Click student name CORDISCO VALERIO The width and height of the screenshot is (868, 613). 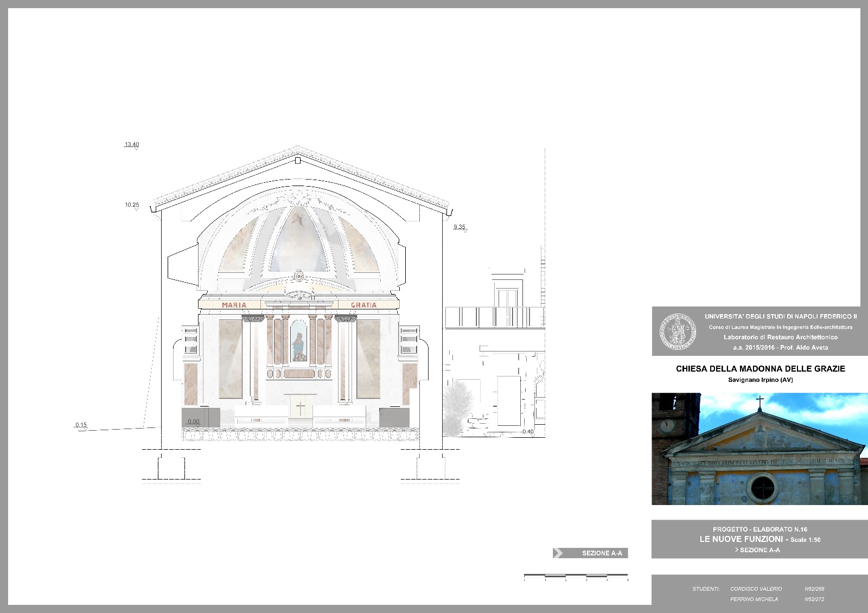pyautogui.click(x=756, y=589)
